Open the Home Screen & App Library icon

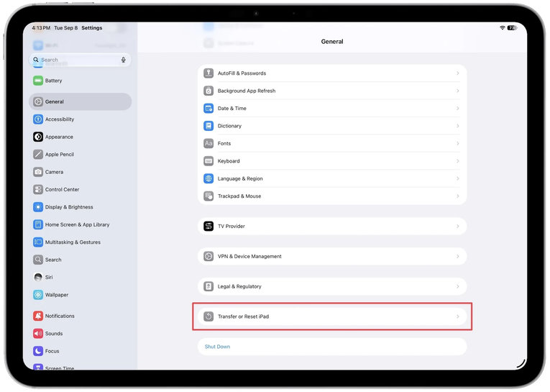click(38, 224)
